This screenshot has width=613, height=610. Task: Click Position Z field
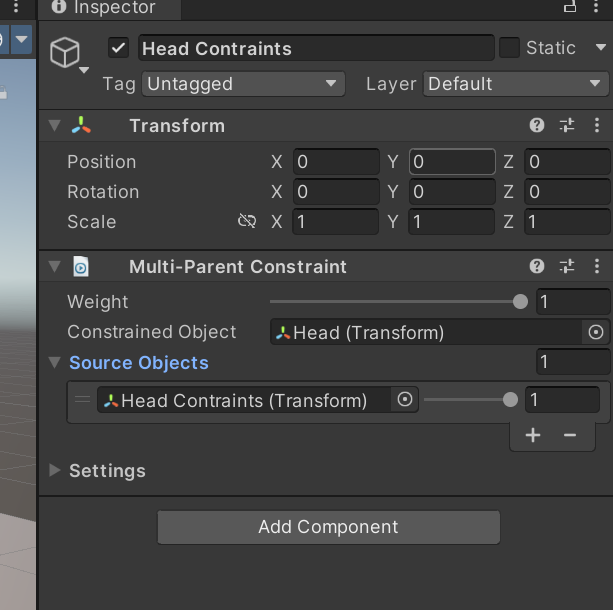(567, 161)
